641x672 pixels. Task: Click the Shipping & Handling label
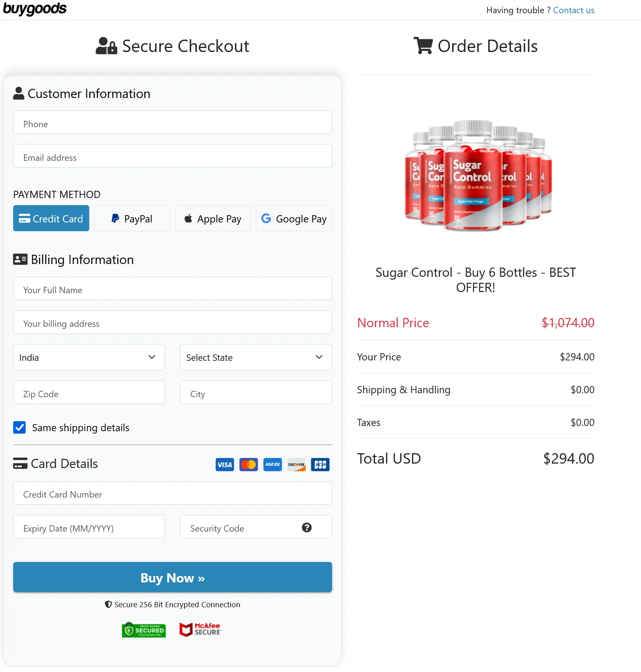tap(403, 390)
